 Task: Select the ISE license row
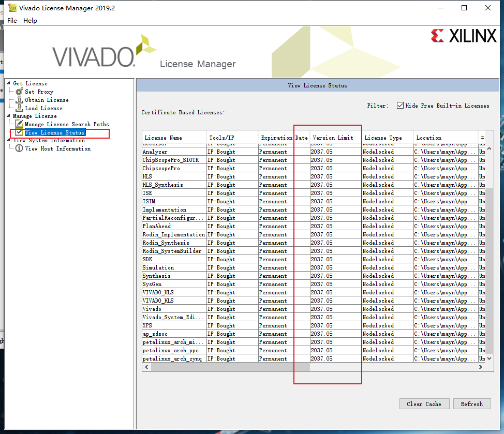coord(314,193)
